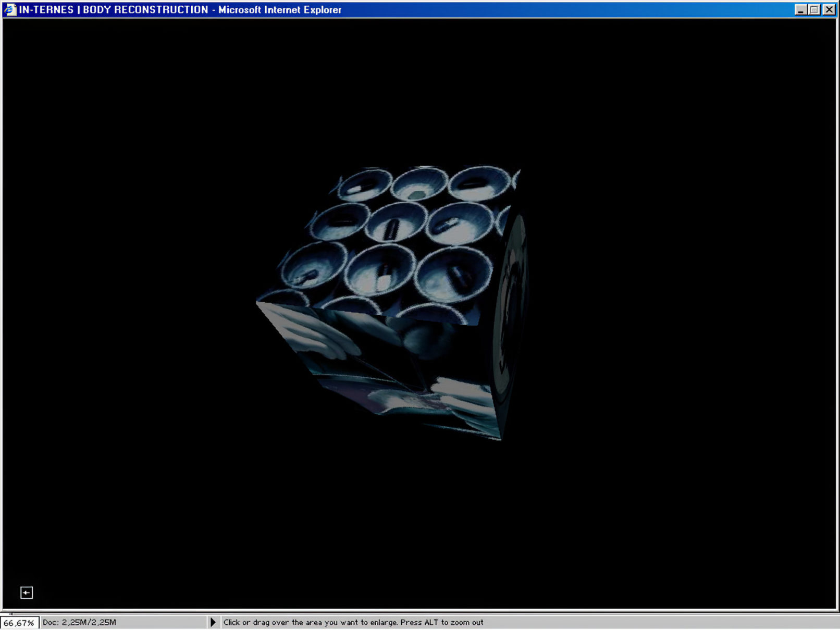Click the back arrow icon in the page

(x=27, y=592)
